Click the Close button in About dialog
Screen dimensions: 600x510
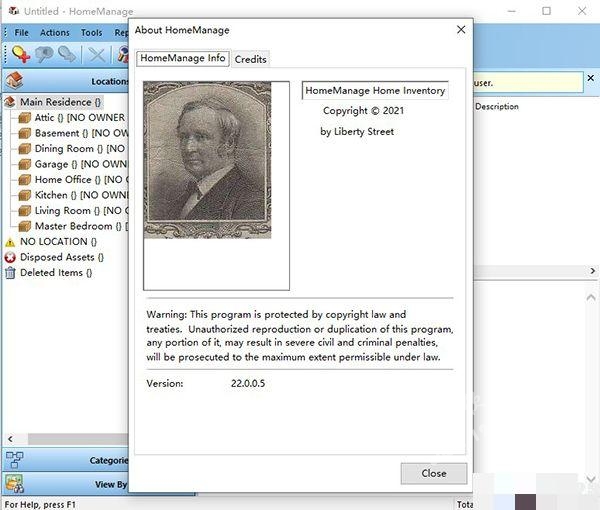[434, 473]
